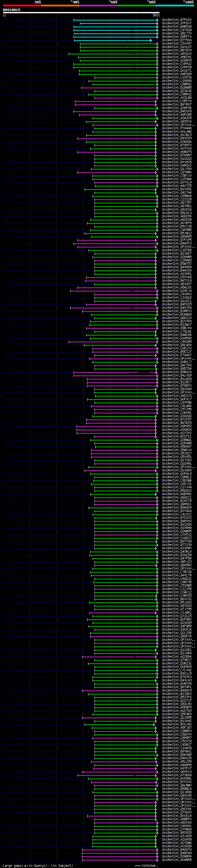Select the label UniRef100_Q6MH11
This screenshot has width=197, height=868.
coord(176,504)
